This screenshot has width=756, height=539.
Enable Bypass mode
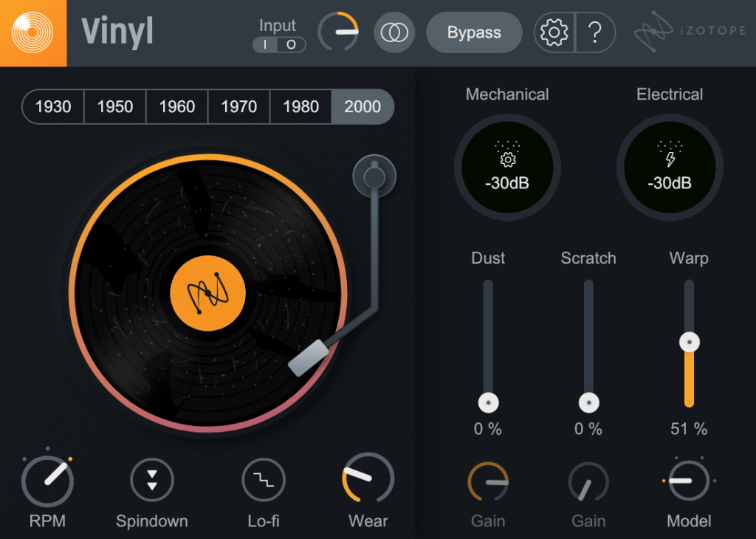click(x=474, y=32)
